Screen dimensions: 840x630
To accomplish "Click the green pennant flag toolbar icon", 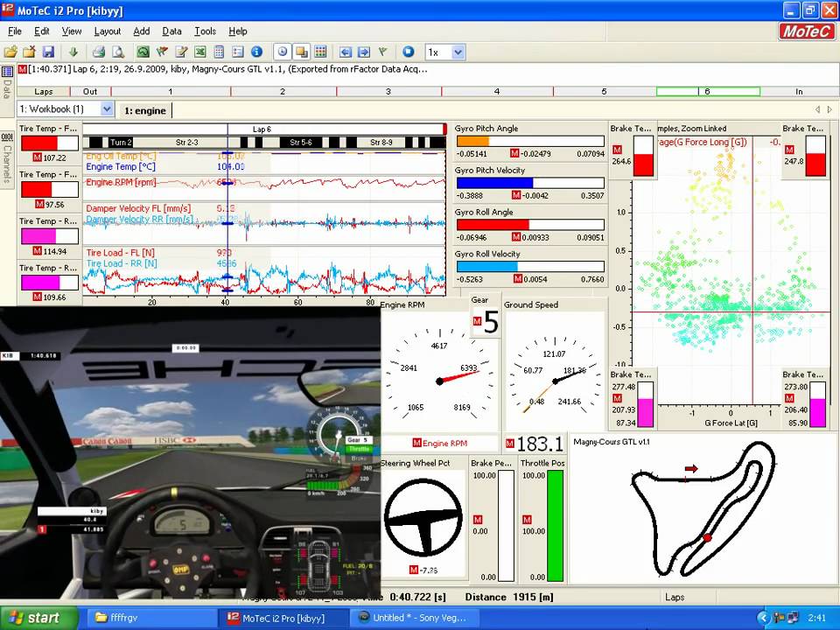I will (x=383, y=52).
